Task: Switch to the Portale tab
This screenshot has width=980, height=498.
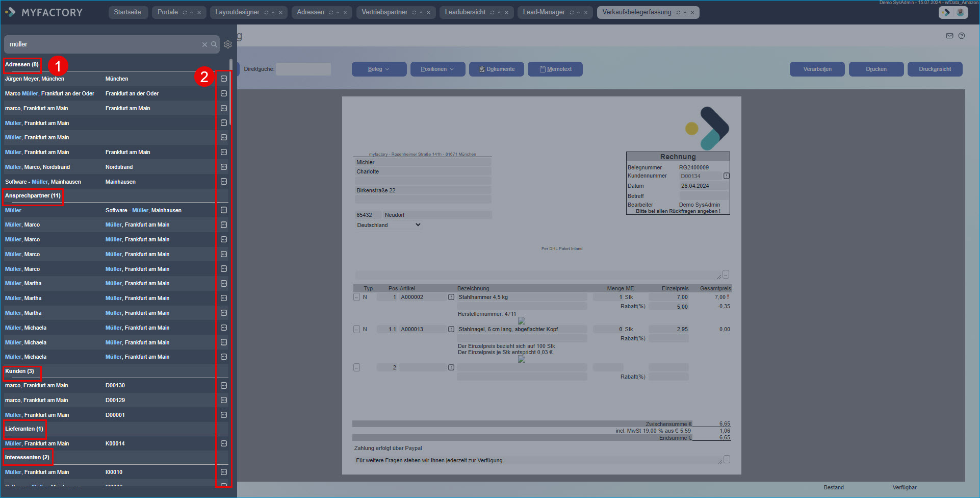Action: (x=168, y=12)
